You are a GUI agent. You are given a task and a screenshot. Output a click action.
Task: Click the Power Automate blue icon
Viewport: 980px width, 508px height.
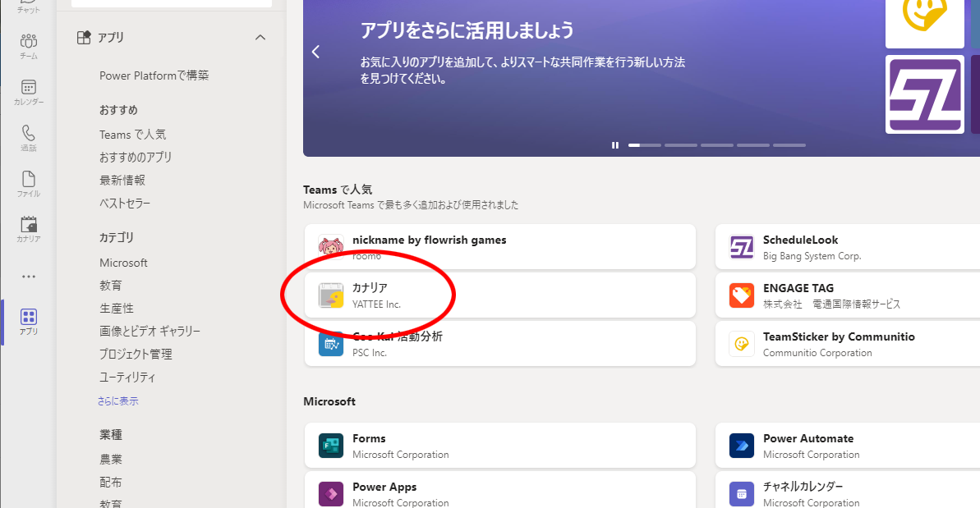pyautogui.click(x=742, y=446)
